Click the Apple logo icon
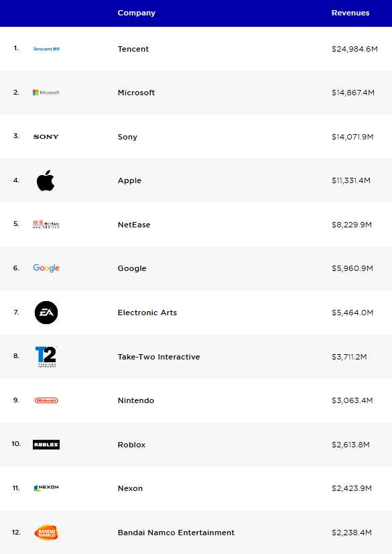This screenshot has width=392, height=554. (46, 180)
